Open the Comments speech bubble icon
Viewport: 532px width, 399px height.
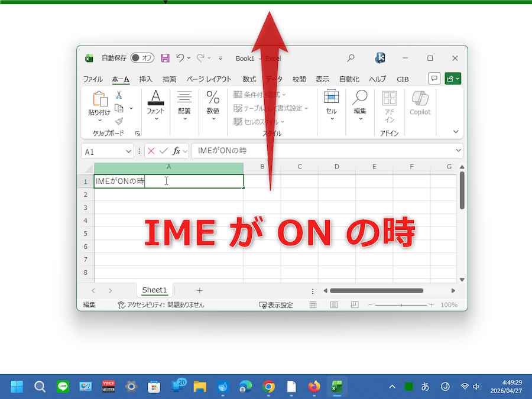coord(434,79)
